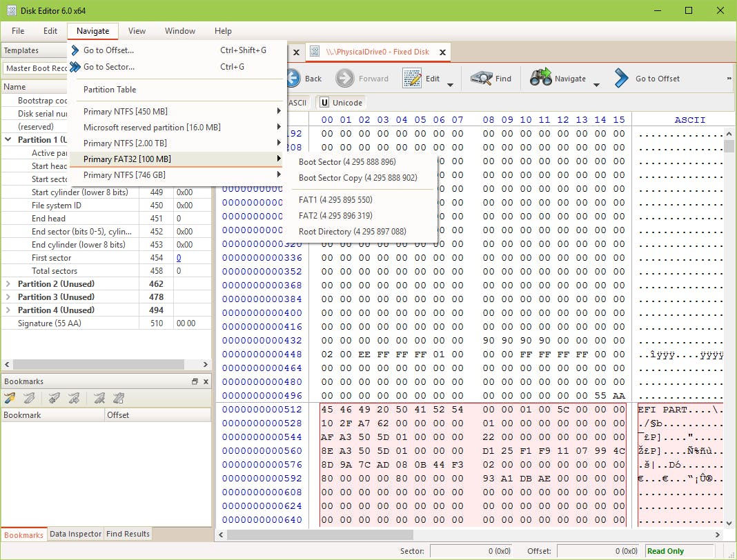The image size is (737, 560).
Task: Follow the First sector value link
Action: (x=179, y=258)
